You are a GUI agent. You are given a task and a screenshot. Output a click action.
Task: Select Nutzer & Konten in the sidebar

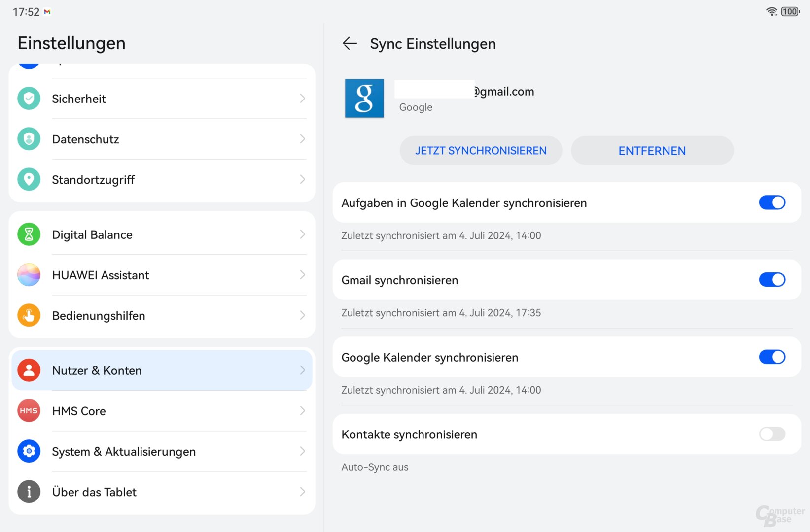tap(162, 370)
